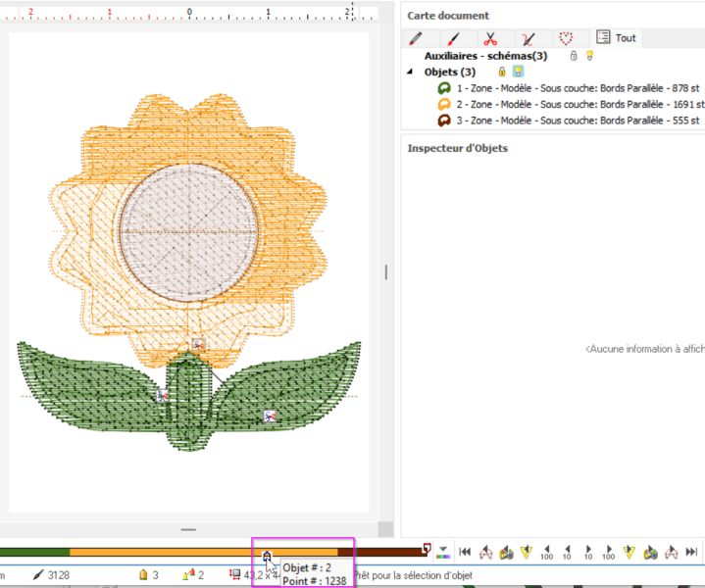
Task: Jump to the first stitch
Action: click(x=465, y=552)
